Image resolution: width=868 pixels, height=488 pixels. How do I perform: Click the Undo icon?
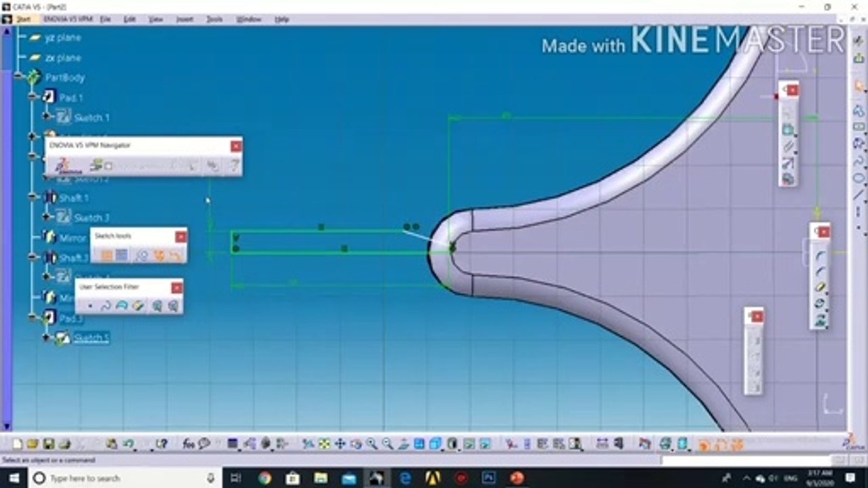tap(128, 444)
